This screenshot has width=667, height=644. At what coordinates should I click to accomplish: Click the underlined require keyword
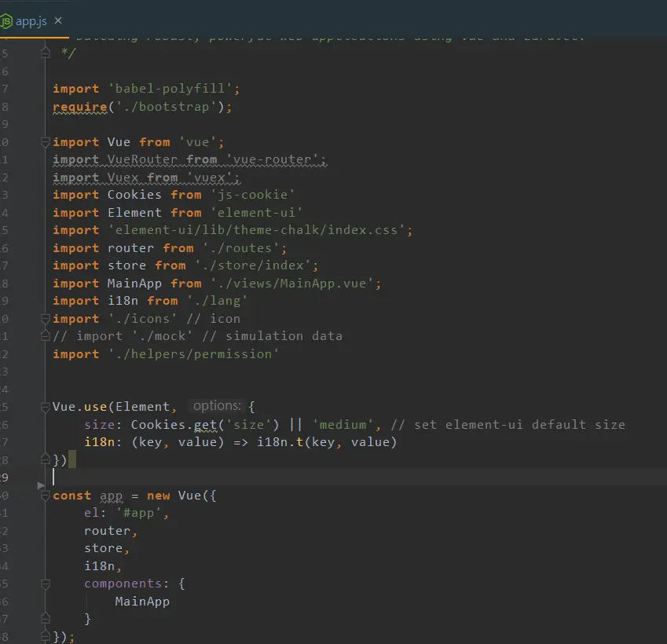coord(80,107)
